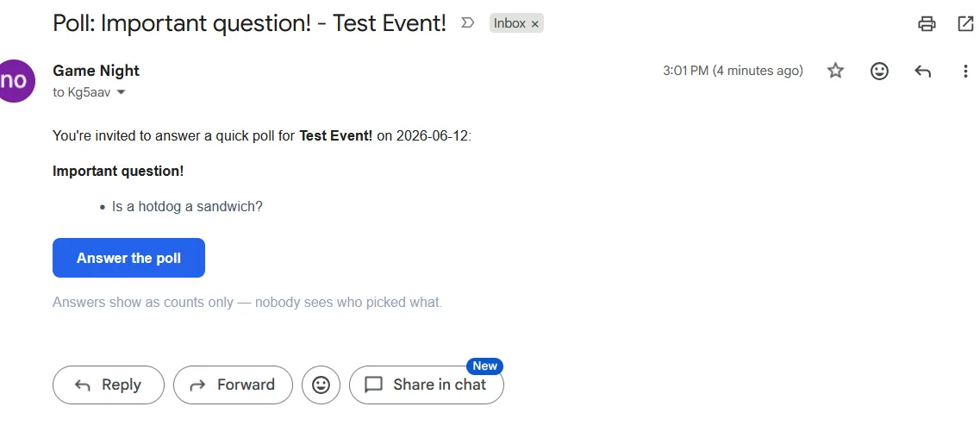The width and height of the screenshot is (980, 438).
Task: Print this email with the printer icon
Action: click(927, 24)
